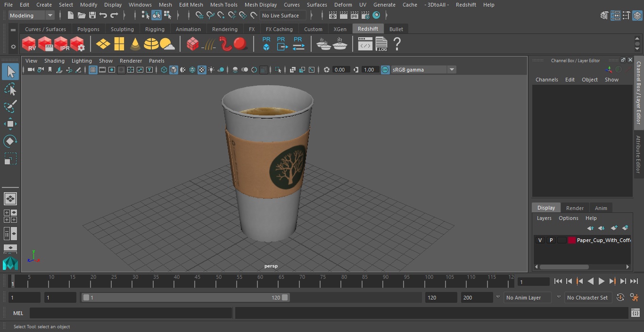Select the Select Tool arrow in toolbox
Screen dimensions: 644x332
pos(10,72)
